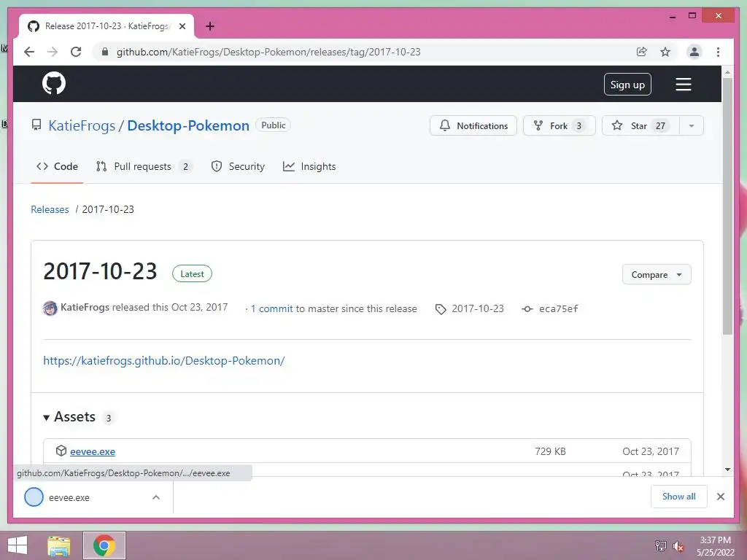Open the GitHub home logo
Image resolution: width=747 pixels, height=560 pixels.
point(54,84)
